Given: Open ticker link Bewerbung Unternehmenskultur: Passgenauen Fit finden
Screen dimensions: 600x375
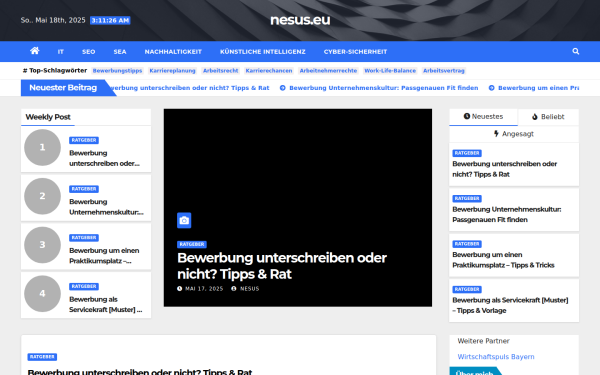Looking at the screenshot, I should click(384, 88).
